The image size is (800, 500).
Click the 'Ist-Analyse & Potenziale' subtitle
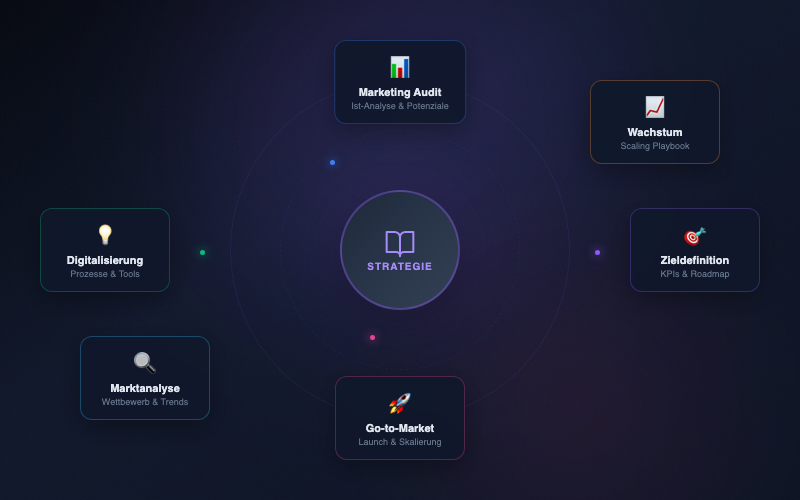(x=400, y=106)
